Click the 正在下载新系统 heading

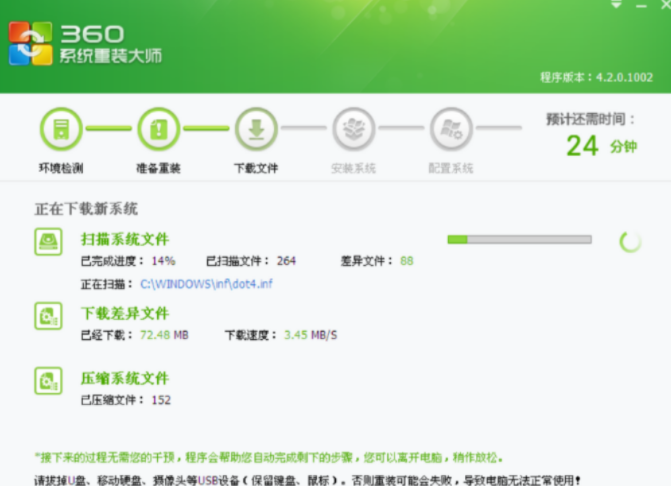pyautogui.click(x=86, y=209)
